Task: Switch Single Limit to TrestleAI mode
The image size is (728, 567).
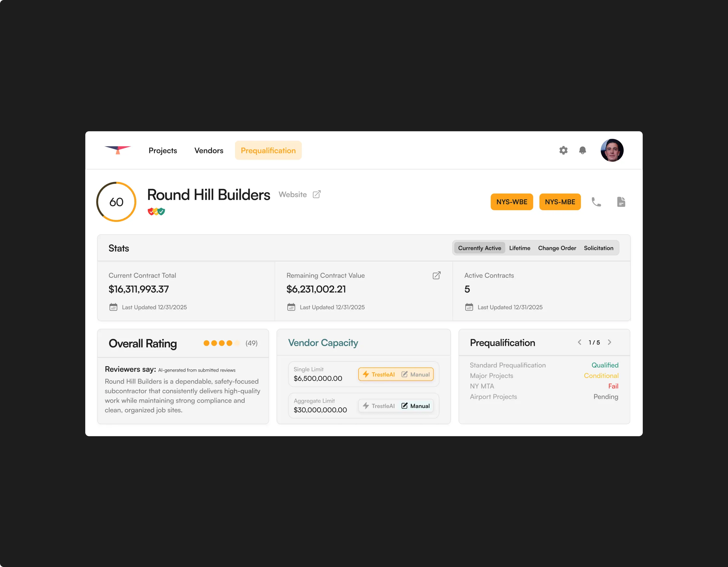Action: 379,374
